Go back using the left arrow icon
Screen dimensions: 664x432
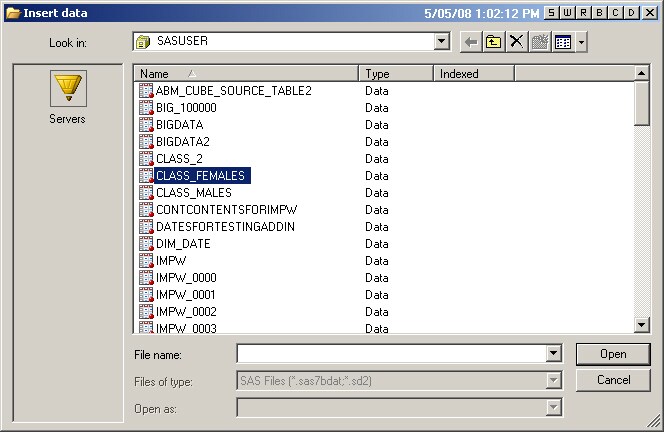click(x=471, y=42)
